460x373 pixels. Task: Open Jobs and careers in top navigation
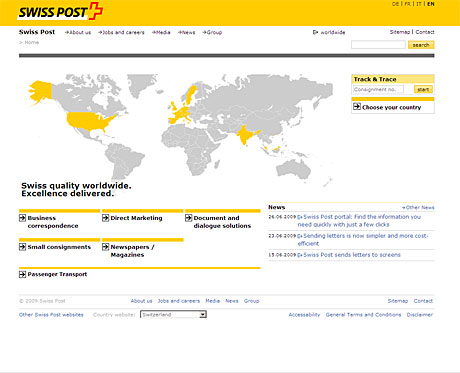(x=121, y=32)
